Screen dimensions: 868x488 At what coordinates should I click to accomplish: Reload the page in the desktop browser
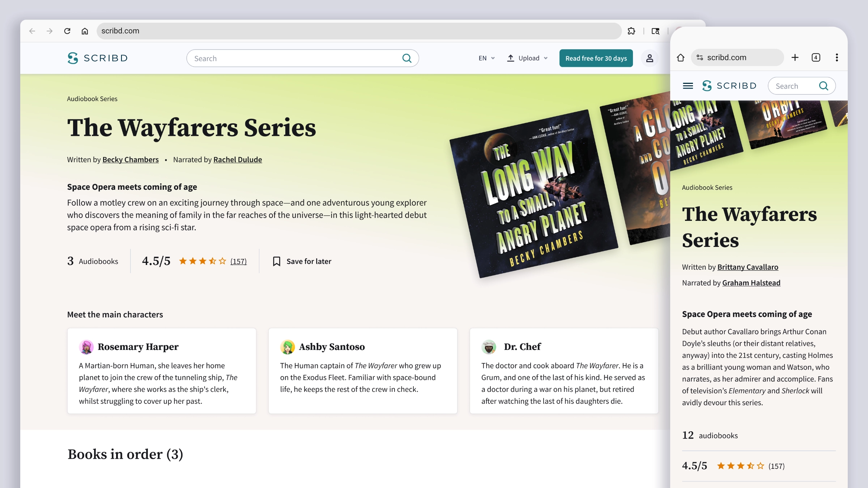(x=67, y=31)
